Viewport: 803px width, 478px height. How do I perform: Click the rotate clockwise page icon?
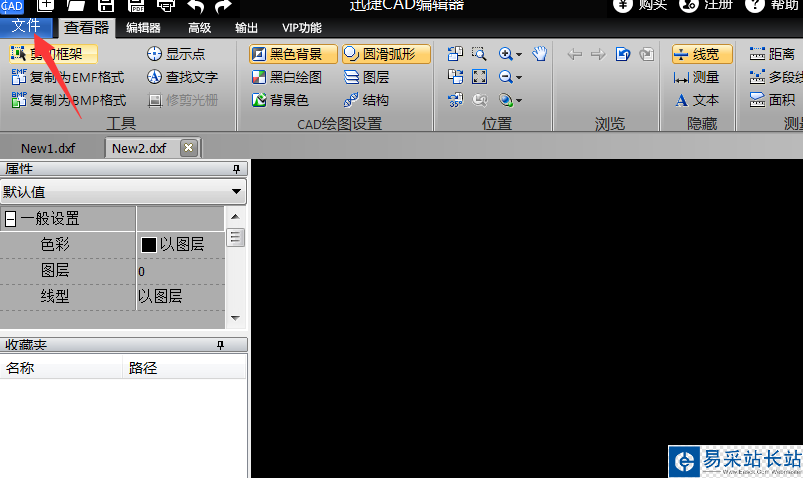click(x=455, y=77)
